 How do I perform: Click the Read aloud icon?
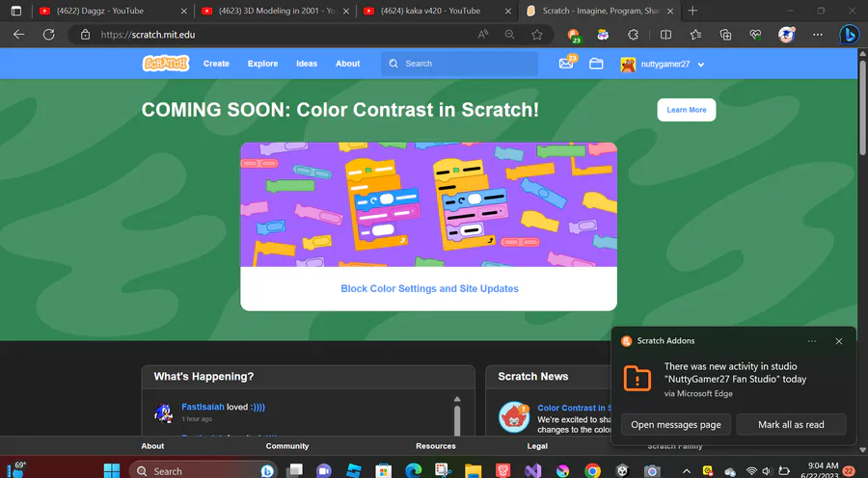click(x=483, y=35)
